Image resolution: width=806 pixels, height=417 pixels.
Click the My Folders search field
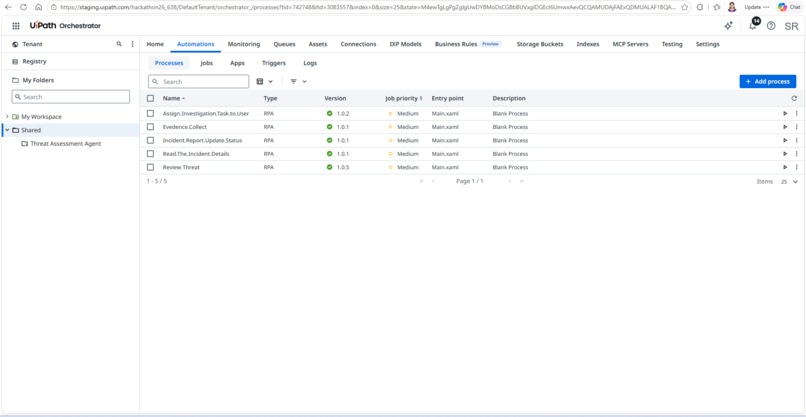click(70, 97)
